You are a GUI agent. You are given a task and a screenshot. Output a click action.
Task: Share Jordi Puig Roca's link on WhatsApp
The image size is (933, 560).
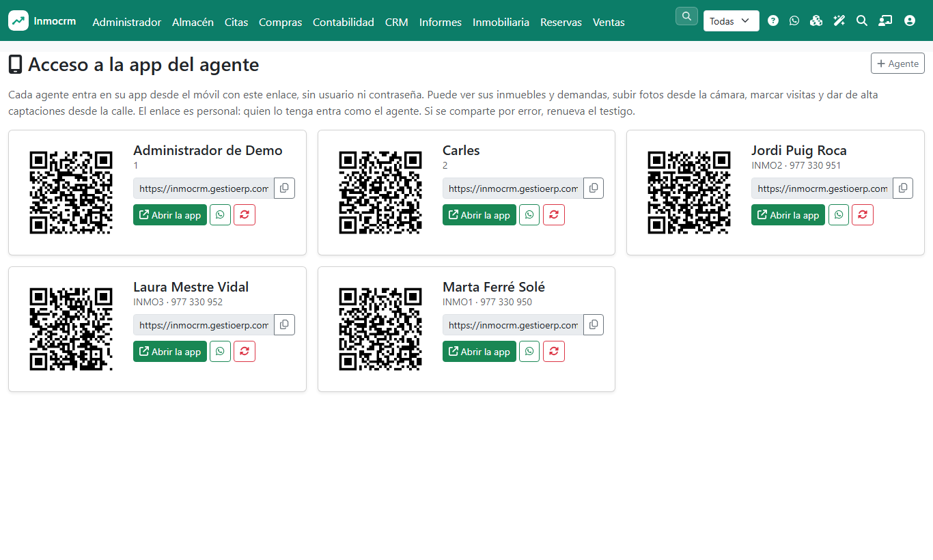839,215
